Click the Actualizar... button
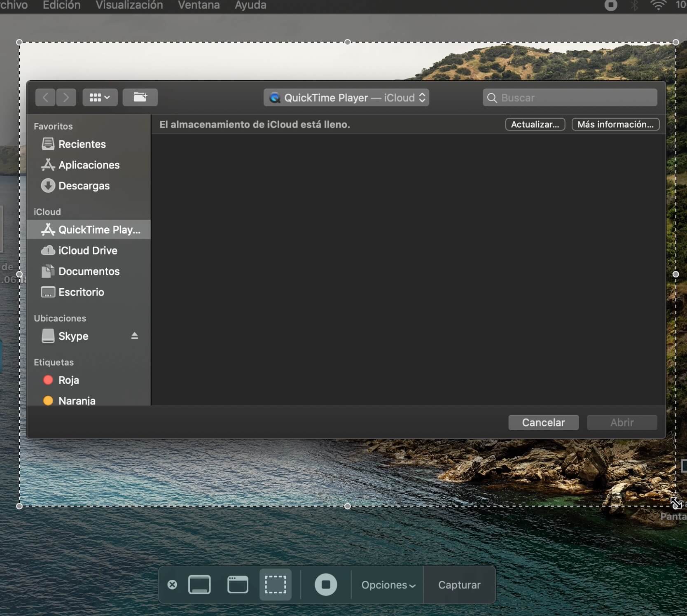Image resolution: width=687 pixels, height=616 pixels. (x=535, y=124)
